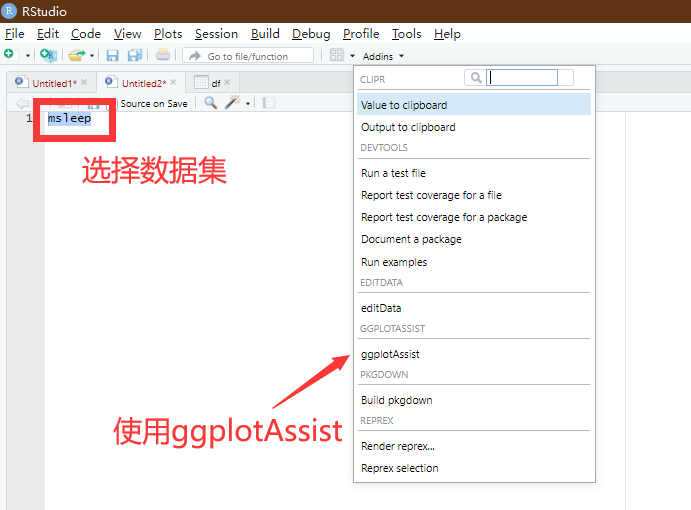Click the Addins search field
The width and height of the screenshot is (691, 510).
pyautogui.click(x=522, y=78)
